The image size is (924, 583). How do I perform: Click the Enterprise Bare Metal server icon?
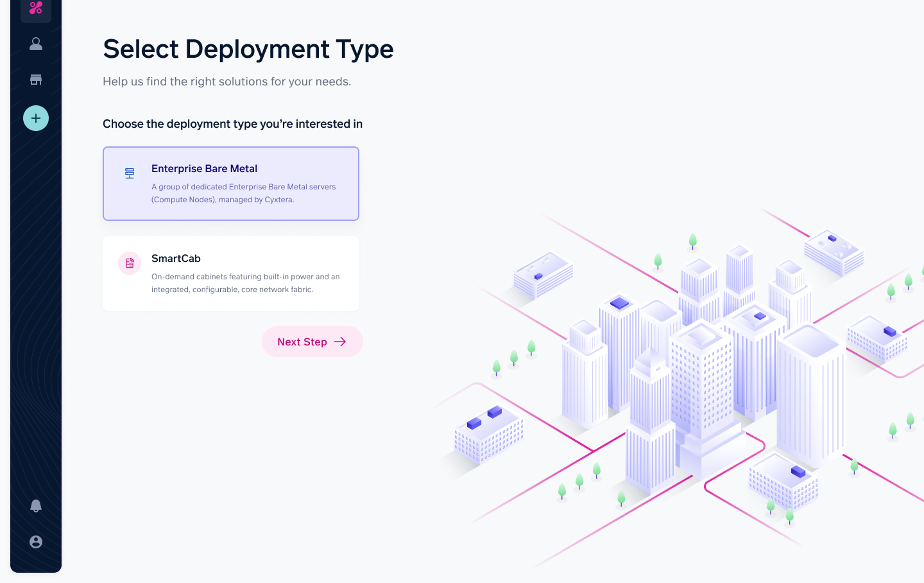pos(130,173)
